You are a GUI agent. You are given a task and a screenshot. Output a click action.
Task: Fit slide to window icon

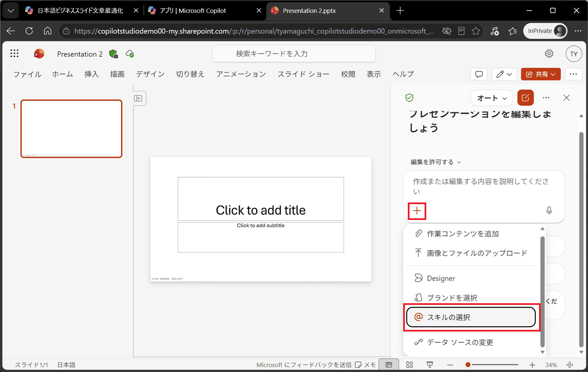coord(570,365)
